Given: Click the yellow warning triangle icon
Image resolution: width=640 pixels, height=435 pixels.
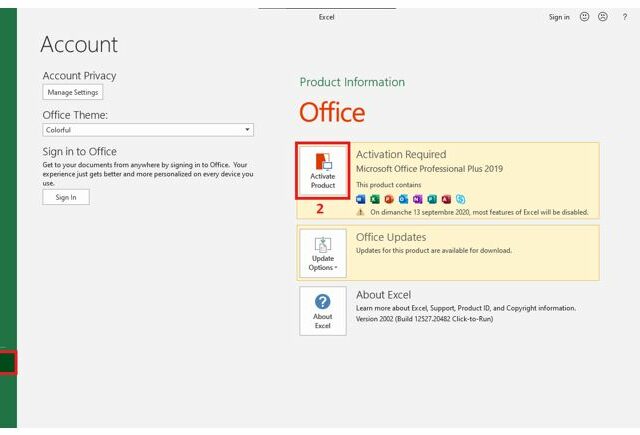Looking at the screenshot, I should [x=361, y=212].
